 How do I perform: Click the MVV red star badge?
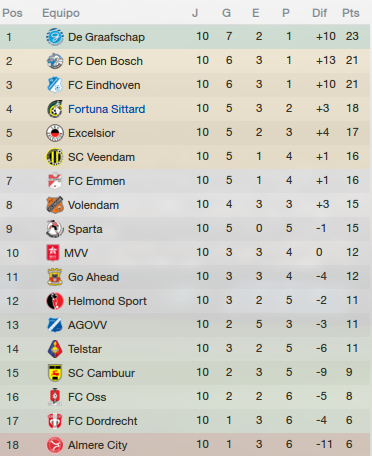click(53, 253)
